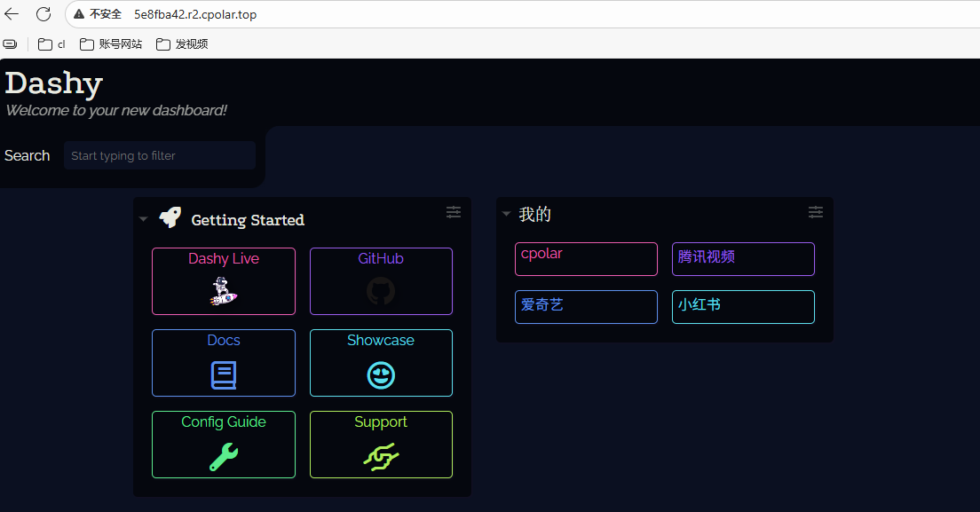This screenshot has height=512, width=980.
Task: Open the GitHub octocat icon tile
Action: 381,291
